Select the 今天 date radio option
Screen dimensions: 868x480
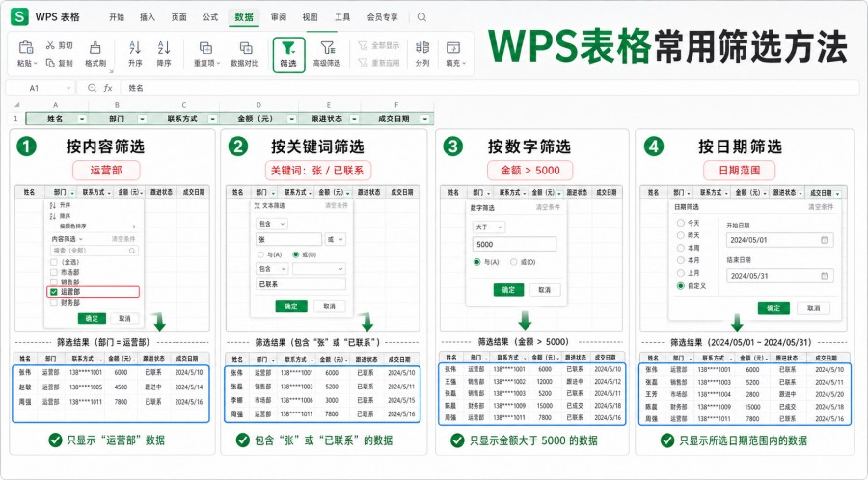coord(680,223)
